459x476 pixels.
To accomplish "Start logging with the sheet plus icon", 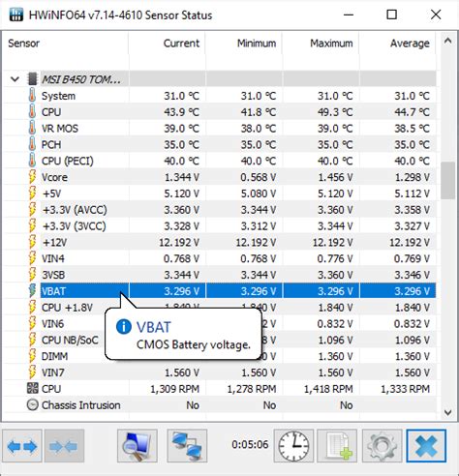I will 337,446.
